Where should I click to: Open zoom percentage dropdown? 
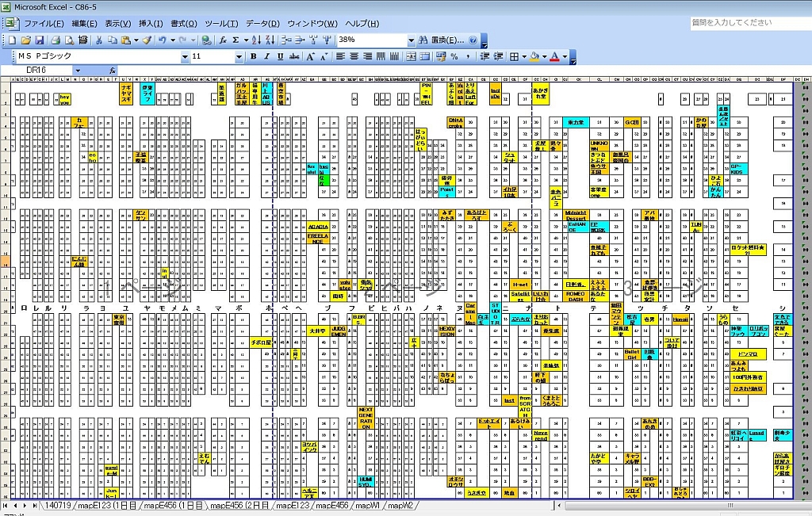(x=412, y=40)
